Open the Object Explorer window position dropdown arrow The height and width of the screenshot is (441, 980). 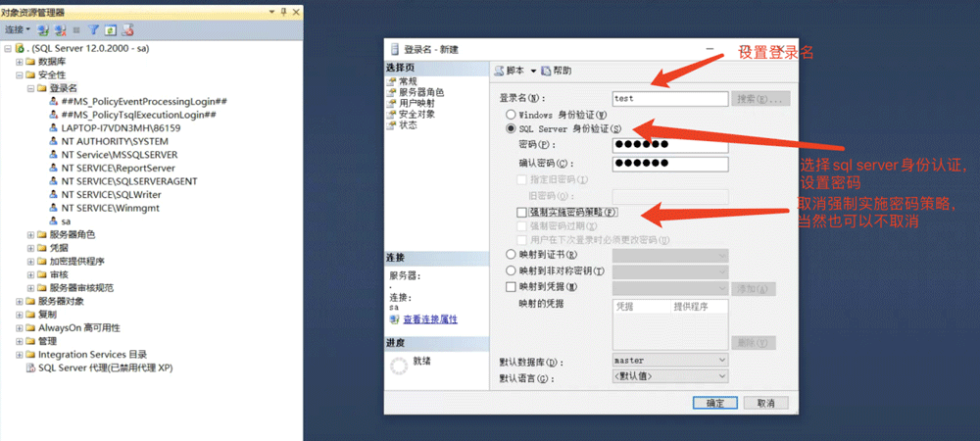(272, 12)
